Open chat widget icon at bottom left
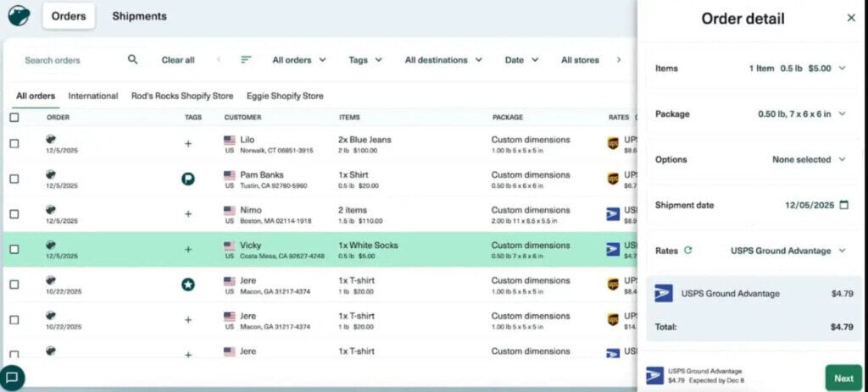 pos(12,378)
